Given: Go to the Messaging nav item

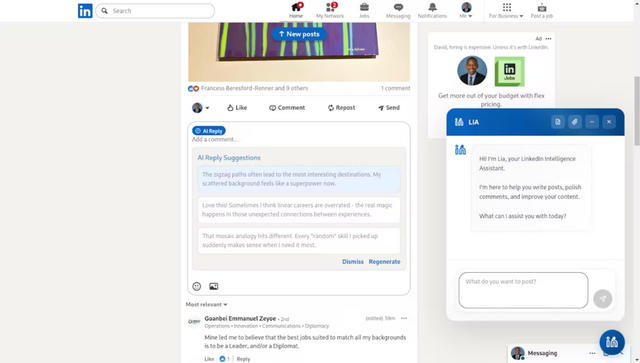Looking at the screenshot, I should tap(398, 11).
